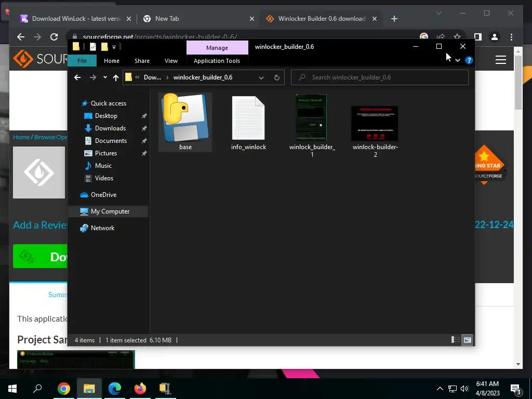Open a new Chrome tab

pyautogui.click(x=394, y=19)
